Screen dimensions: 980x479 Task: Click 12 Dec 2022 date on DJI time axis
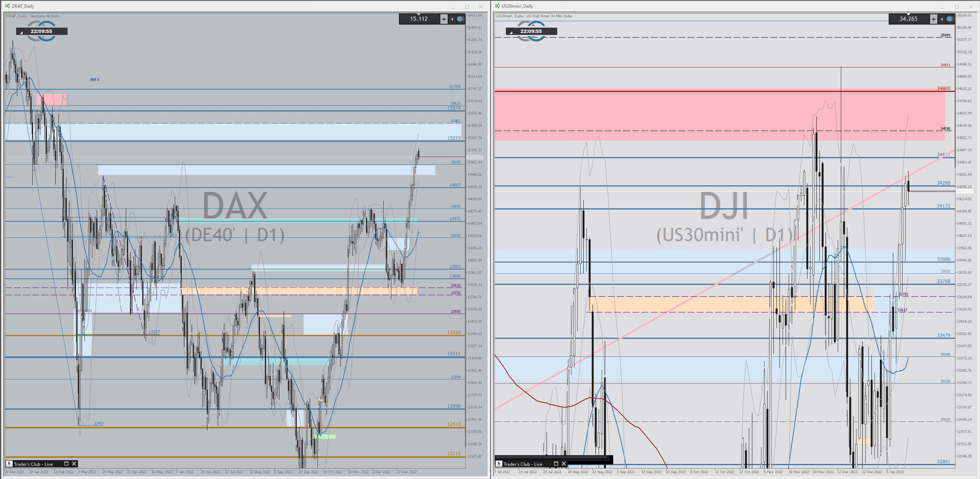coord(847,472)
